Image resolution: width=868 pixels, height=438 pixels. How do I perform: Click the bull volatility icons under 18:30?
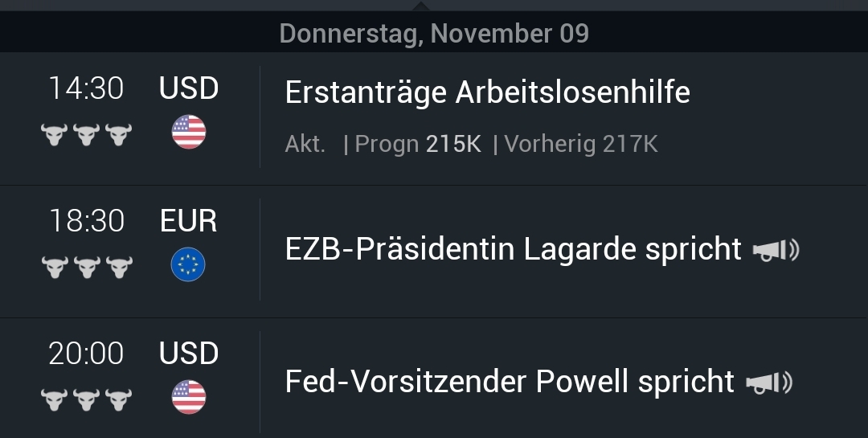86,267
